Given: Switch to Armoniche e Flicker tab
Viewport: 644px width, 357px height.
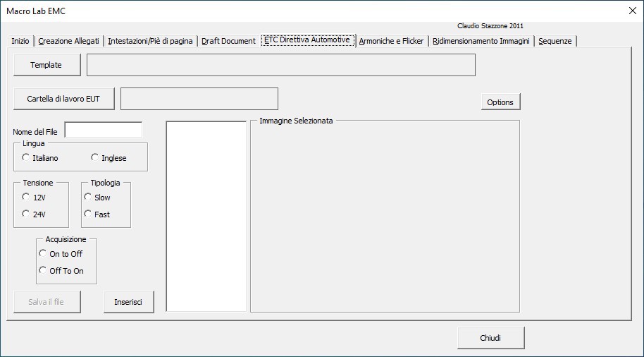Looking at the screenshot, I should click(391, 41).
